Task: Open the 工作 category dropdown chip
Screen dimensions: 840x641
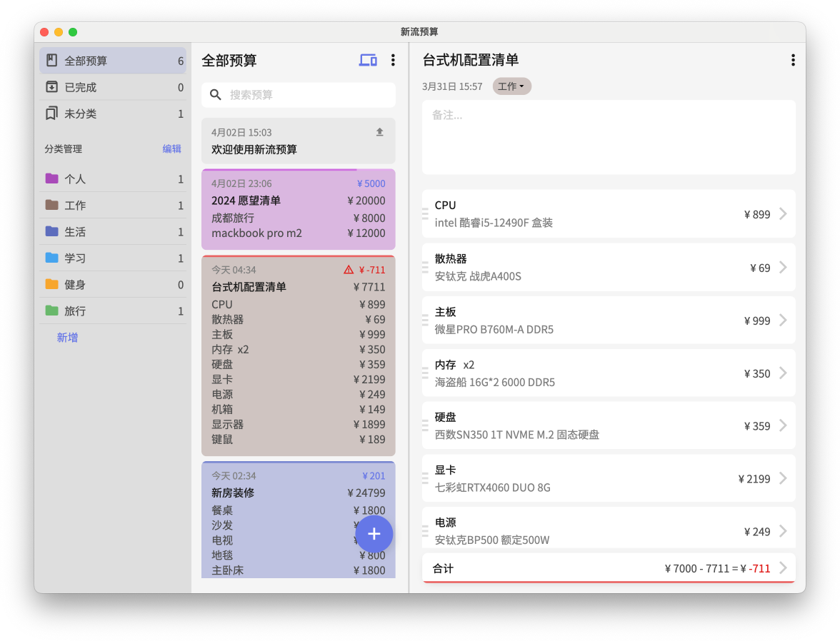Action: tap(511, 86)
